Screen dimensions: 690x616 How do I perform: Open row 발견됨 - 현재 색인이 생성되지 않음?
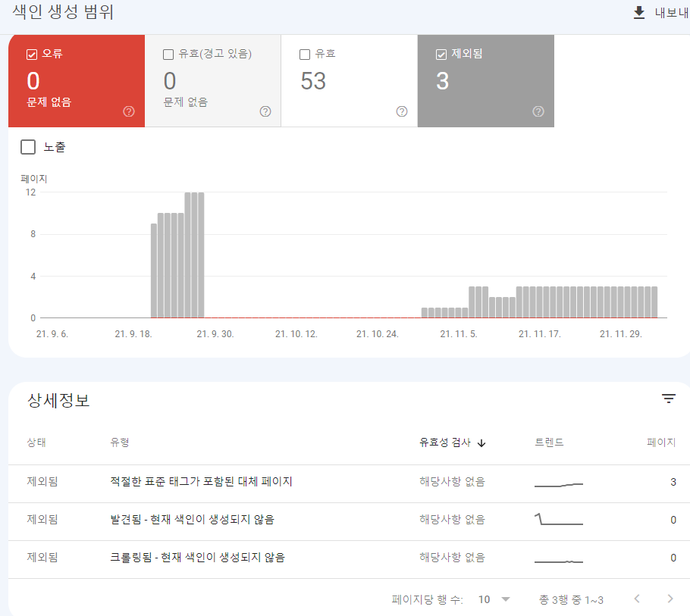pos(349,521)
